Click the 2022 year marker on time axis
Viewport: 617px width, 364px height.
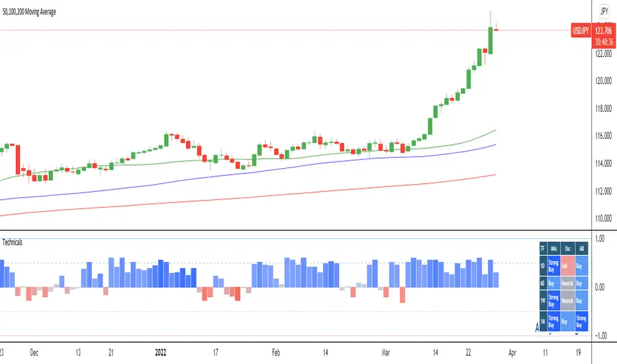161,353
